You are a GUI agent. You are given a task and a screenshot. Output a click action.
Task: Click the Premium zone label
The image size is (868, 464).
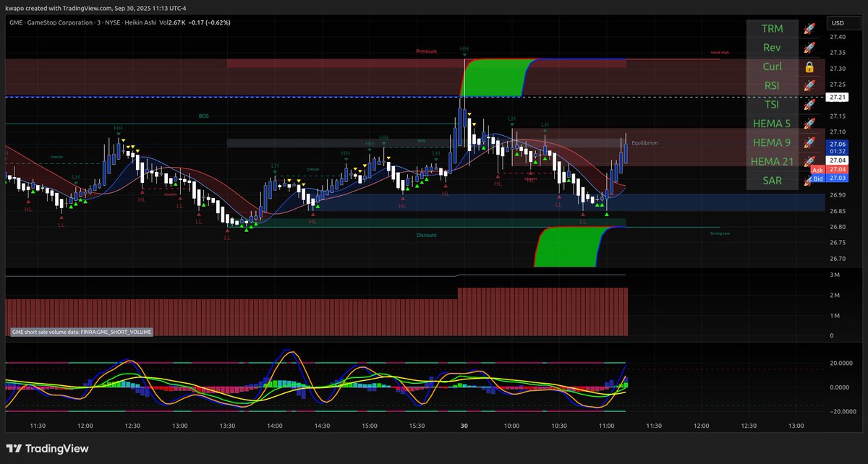(x=427, y=51)
